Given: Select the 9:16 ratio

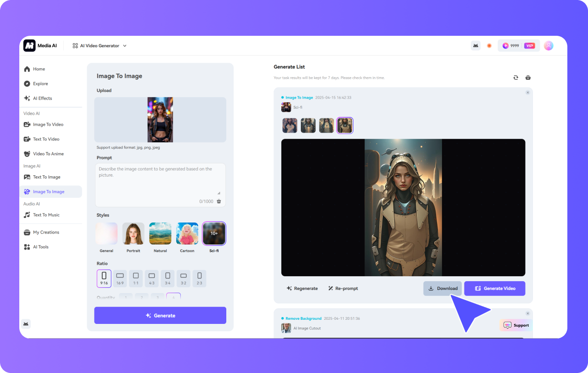Looking at the screenshot, I should click(104, 278).
